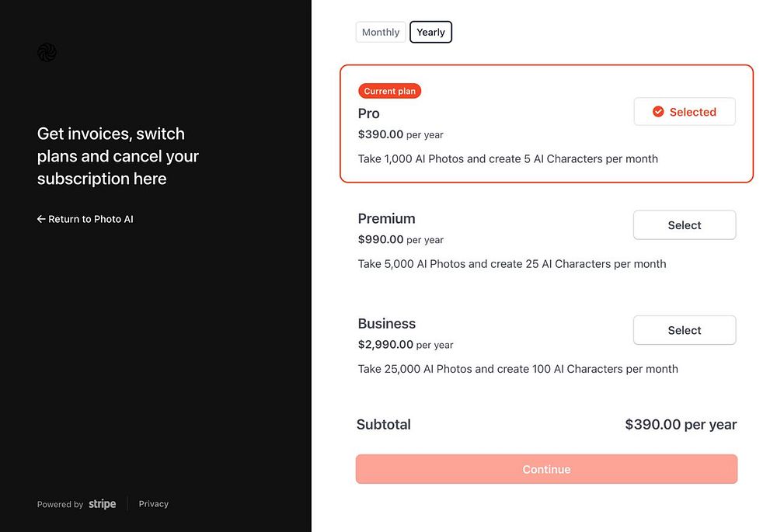The width and height of the screenshot is (777, 532).
Task: Switch to Yearly billing tab
Action: coord(430,32)
